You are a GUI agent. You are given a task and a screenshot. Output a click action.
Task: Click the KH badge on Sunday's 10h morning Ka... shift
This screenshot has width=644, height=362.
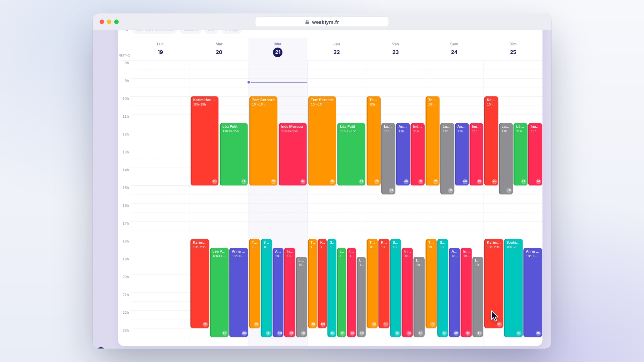tap(494, 181)
